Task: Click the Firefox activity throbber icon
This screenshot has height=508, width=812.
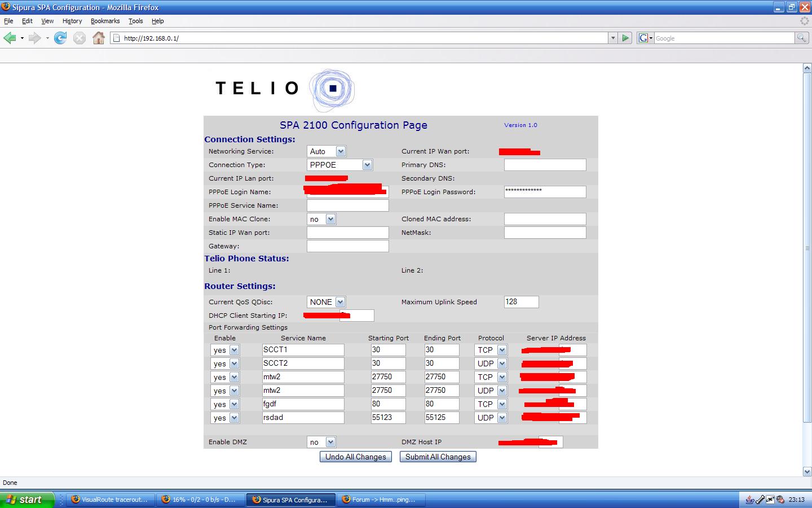Action: tap(805, 21)
